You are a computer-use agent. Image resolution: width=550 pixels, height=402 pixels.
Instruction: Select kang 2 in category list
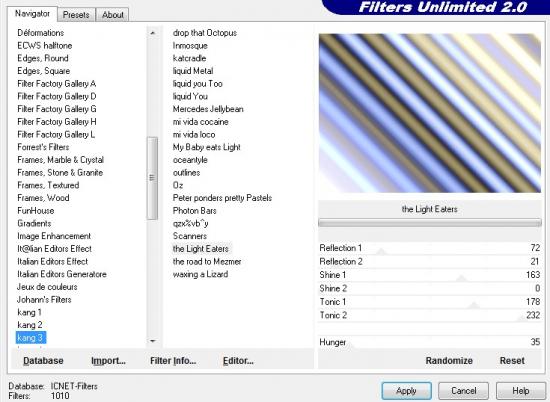pos(30,325)
